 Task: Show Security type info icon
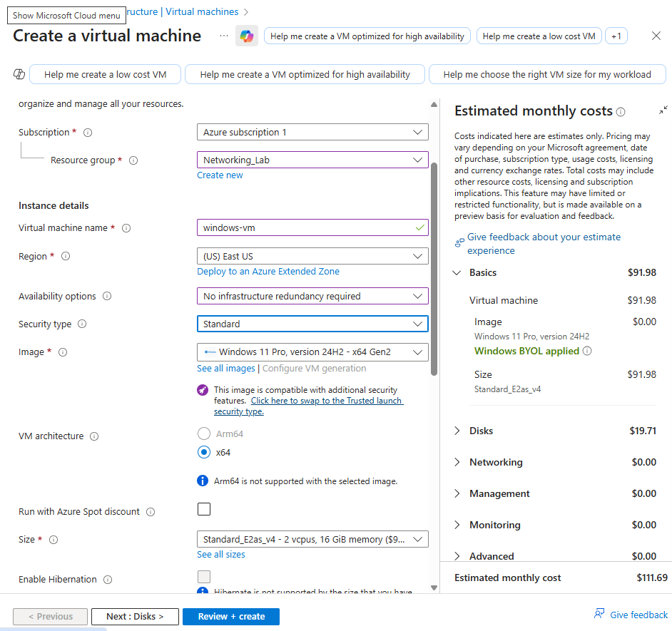pos(82,324)
